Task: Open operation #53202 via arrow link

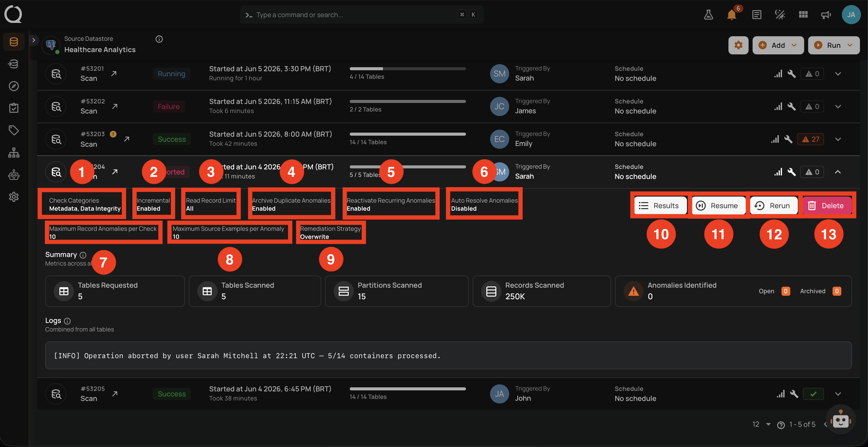Action: click(x=115, y=106)
